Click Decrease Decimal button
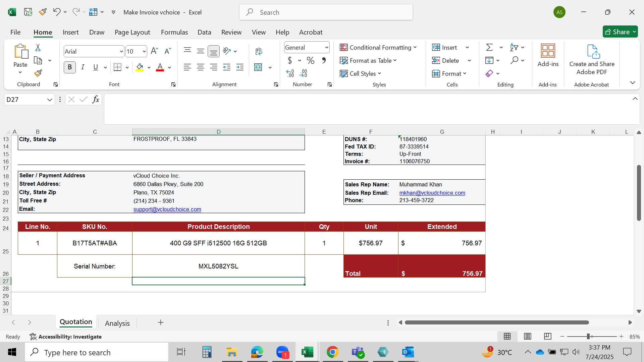Screen dimensions: 644x362 tap(303, 73)
